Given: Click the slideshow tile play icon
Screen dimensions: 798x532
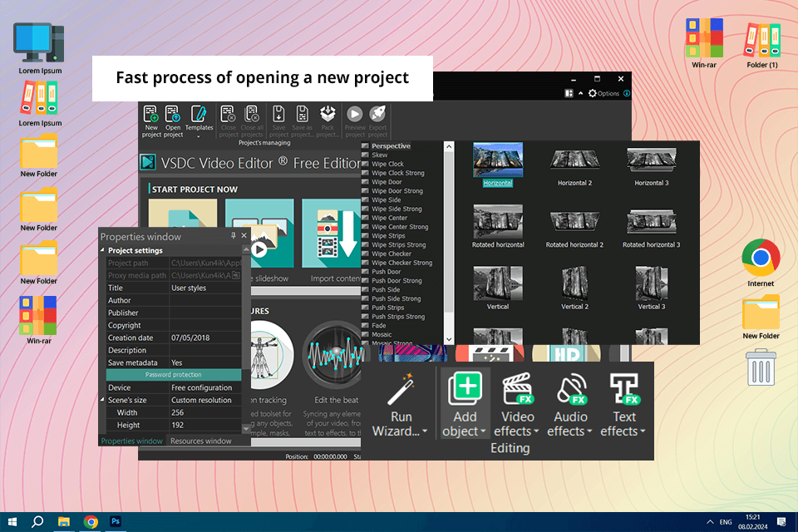Looking at the screenshot, I should [259, 249].
